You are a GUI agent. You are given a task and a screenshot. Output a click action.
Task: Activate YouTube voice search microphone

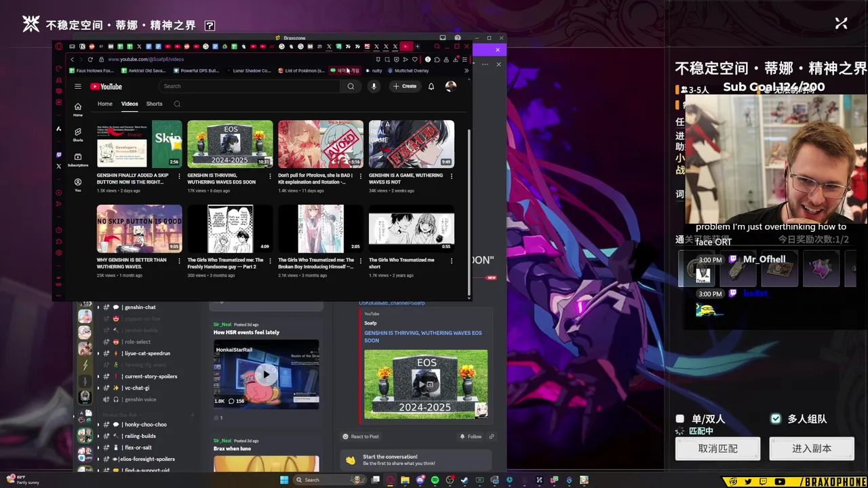pyautogui.click(x=374, y=86)
